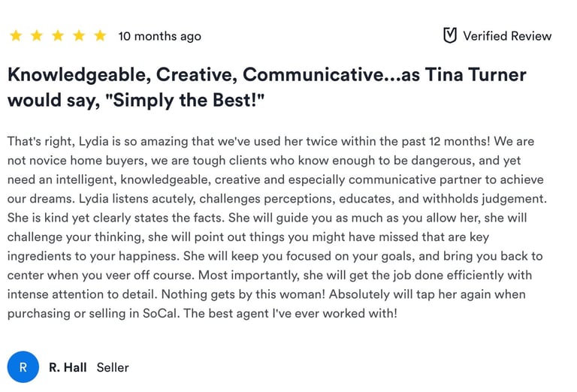Click the first yellow rating star
This screenshot has height=392, width=577.
coord(15,36)
